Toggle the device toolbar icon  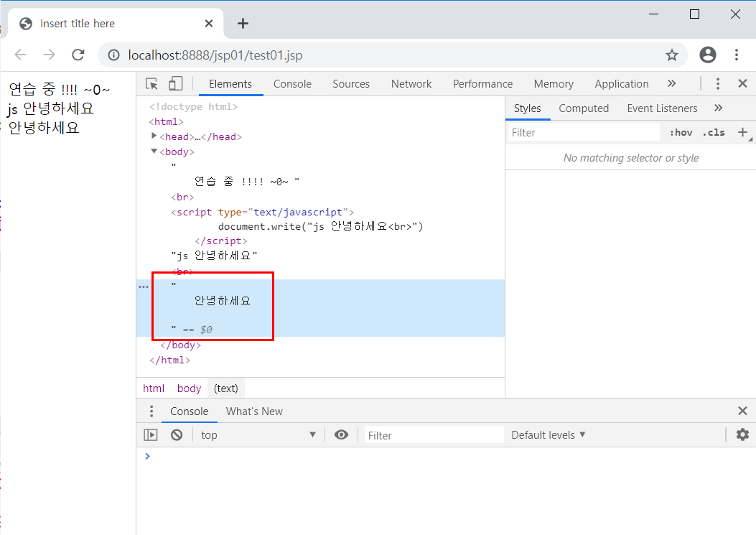pos(175,83)
